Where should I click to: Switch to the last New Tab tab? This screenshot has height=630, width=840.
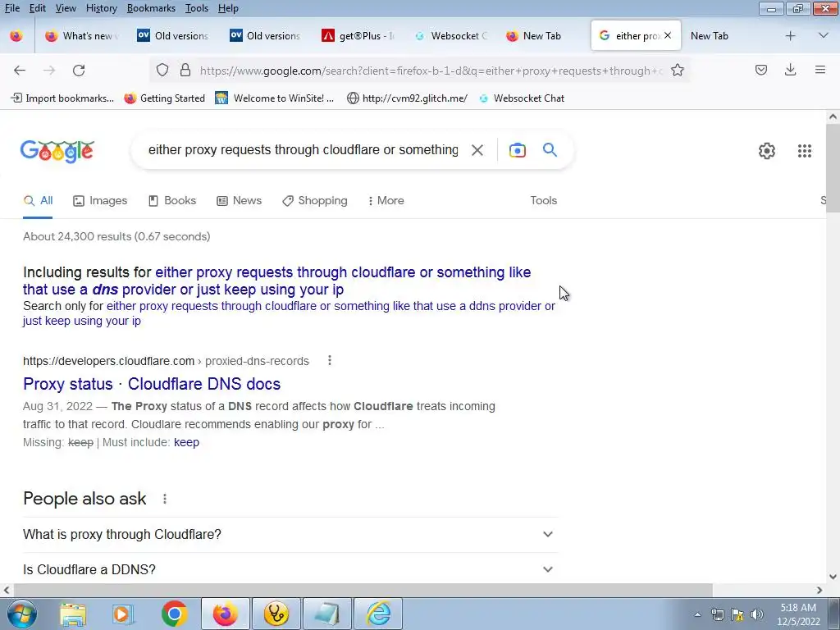tap(710, 36)
